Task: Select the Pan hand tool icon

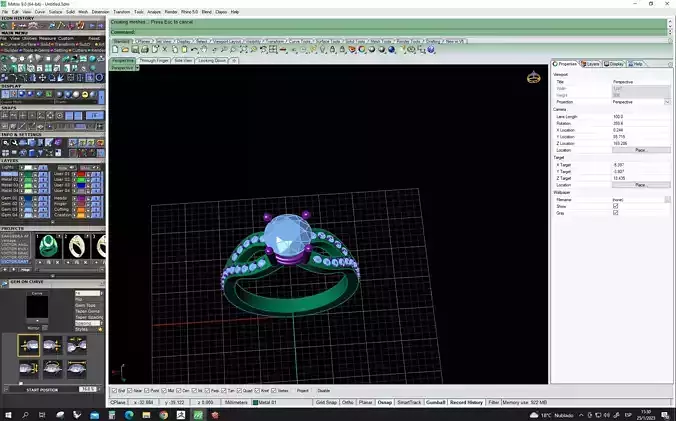Action: coord(204,50)
